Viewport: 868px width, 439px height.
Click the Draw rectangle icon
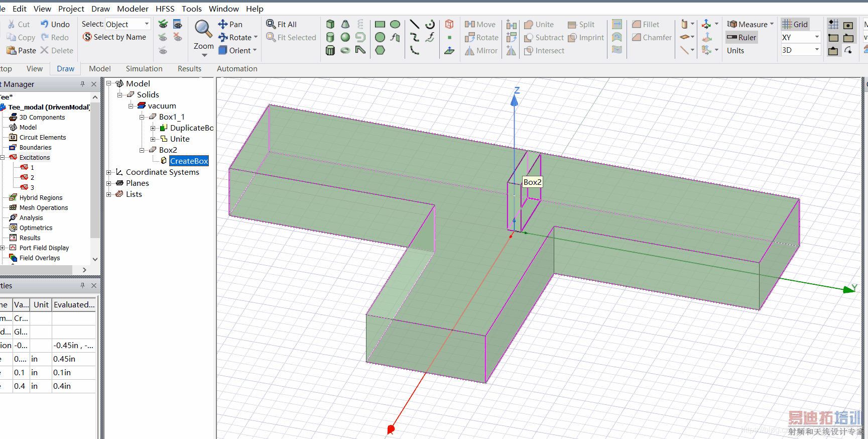click(x=380, y=24)
